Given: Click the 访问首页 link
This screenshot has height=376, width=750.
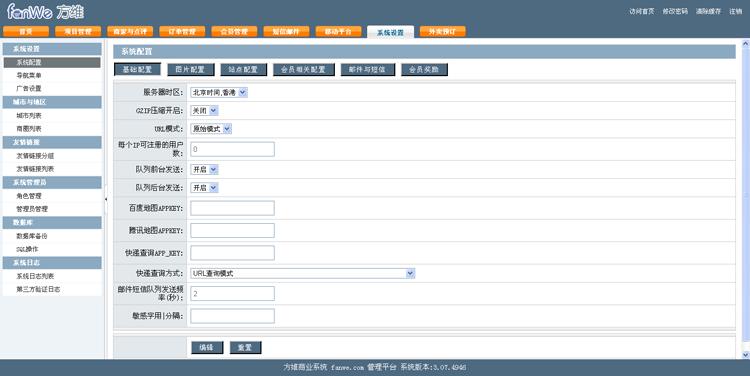Looking at the screenshot, I should pyautogui.click(x=641, y=11).
